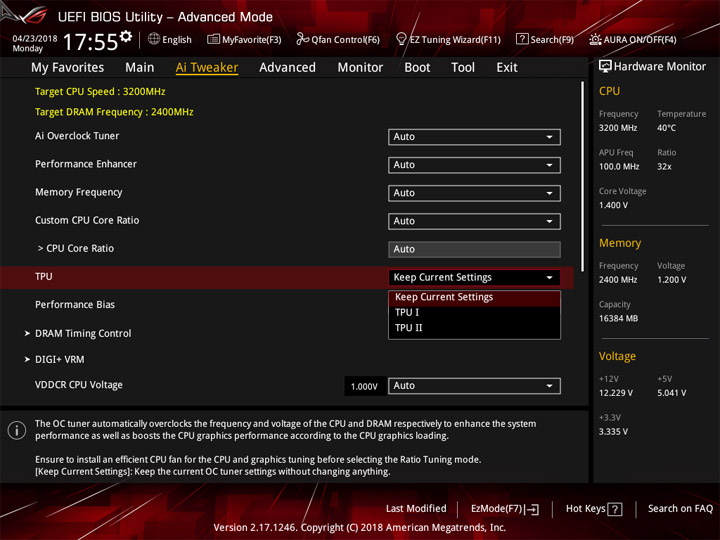Click the settings list scrollbar
720x540 pixels.
click(582, 177)
